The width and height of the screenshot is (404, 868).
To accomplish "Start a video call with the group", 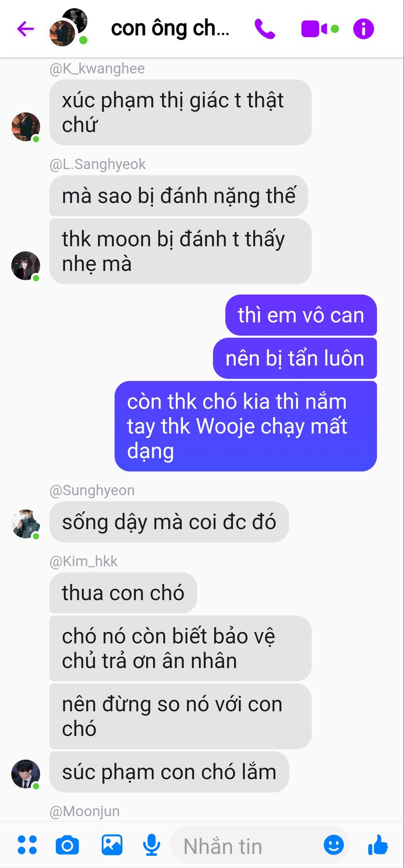I will pos(315,29).
